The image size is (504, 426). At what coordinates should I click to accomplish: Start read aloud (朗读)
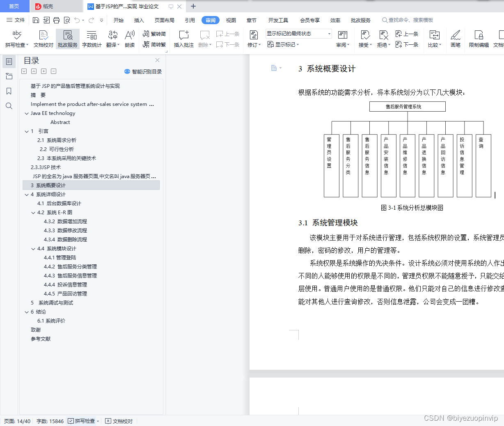point(130,39)
